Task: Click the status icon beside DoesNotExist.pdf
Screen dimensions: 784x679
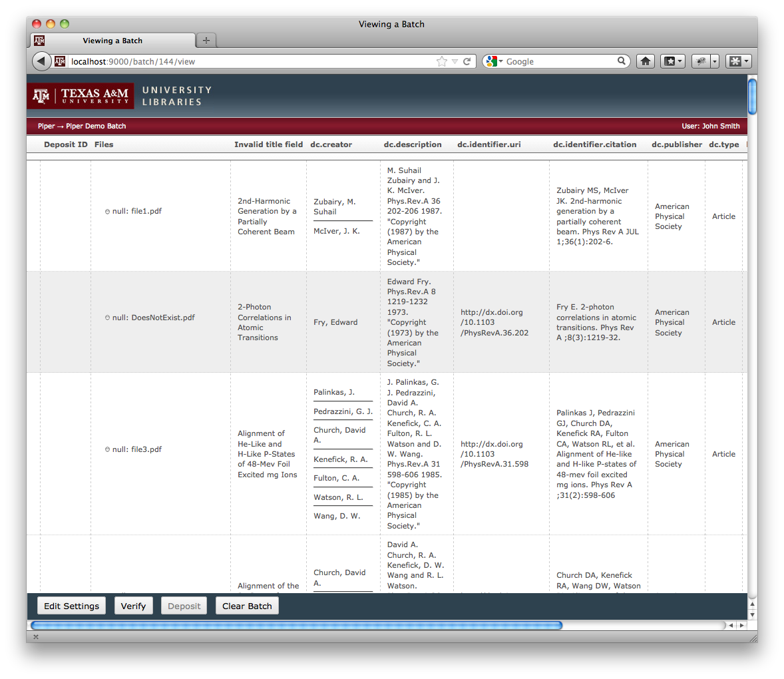Action: point(107,318)
